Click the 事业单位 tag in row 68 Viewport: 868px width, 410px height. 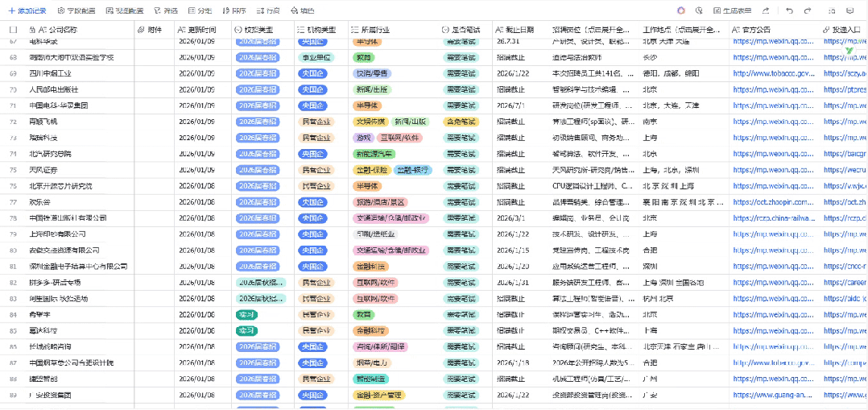click(x=316, y=57)
